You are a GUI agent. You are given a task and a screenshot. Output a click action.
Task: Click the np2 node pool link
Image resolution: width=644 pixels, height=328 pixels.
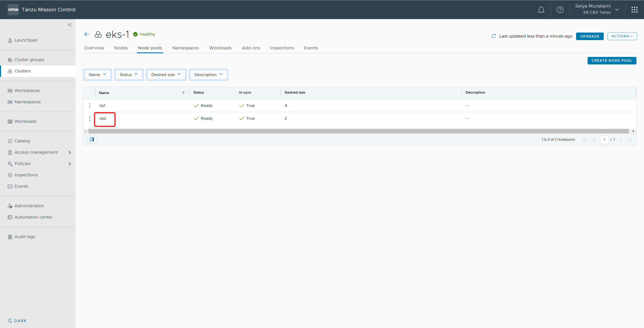(x=103, y=118)
